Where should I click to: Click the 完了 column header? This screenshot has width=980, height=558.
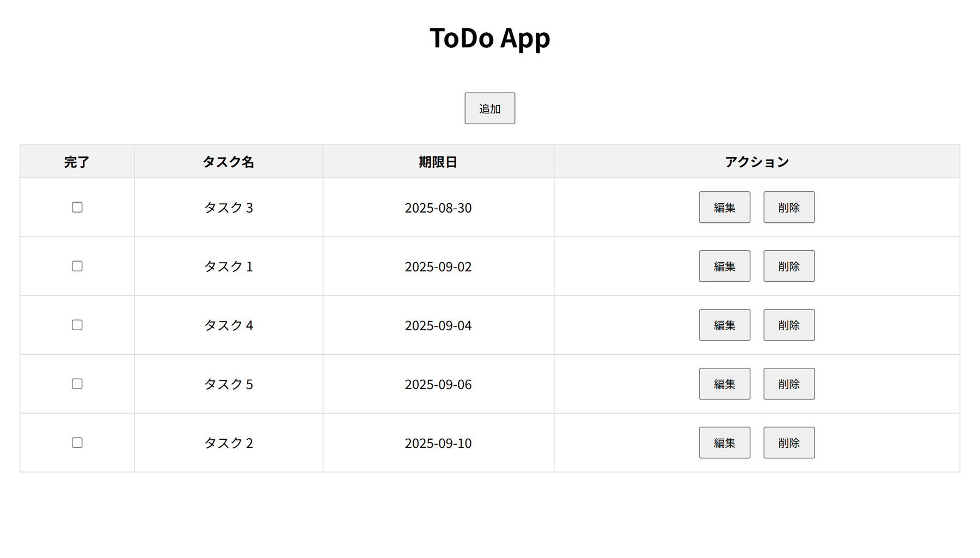click(76, 161)
